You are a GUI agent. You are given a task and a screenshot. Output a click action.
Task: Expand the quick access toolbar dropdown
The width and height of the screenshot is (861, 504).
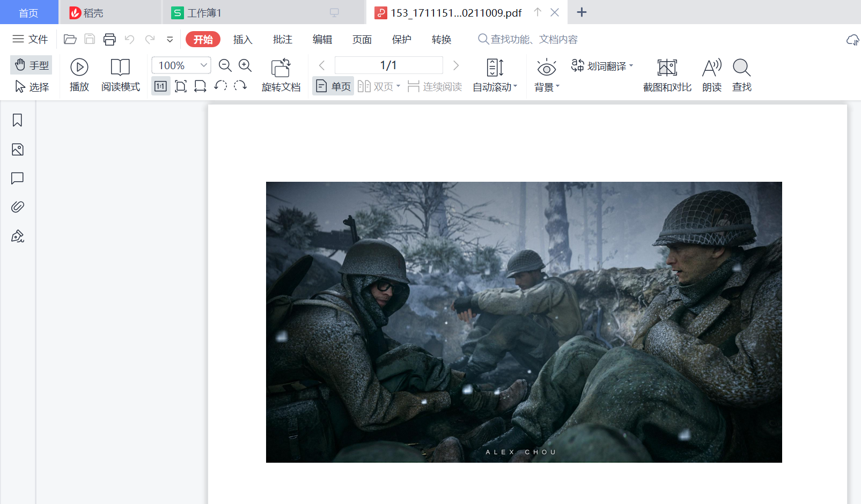(170, 39)
